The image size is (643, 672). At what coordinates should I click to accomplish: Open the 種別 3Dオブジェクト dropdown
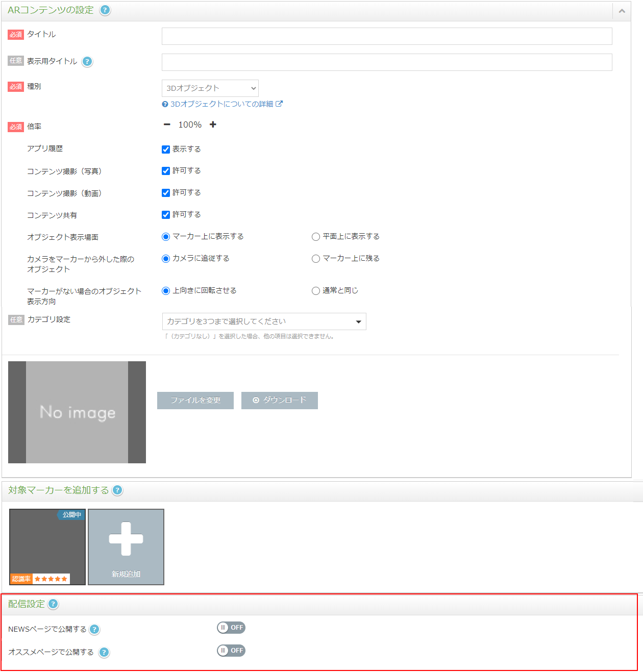pyautogui.click(x=210, y=88)
